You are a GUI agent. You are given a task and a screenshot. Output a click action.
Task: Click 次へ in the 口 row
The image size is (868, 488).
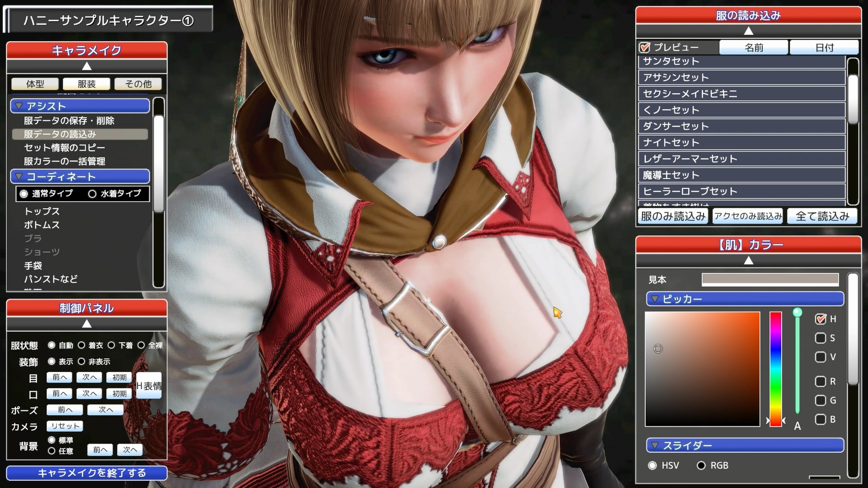point(90,393)
